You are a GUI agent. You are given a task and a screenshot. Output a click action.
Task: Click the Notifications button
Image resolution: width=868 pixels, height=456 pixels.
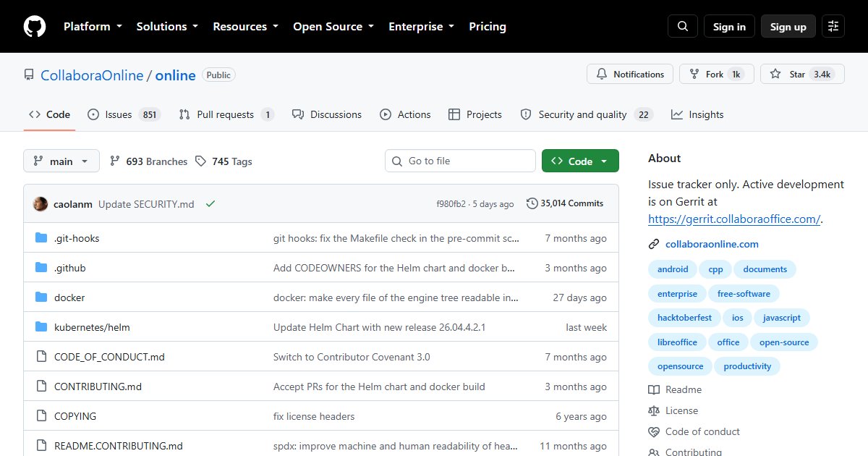pyautogui.click(x=630, y=74)
